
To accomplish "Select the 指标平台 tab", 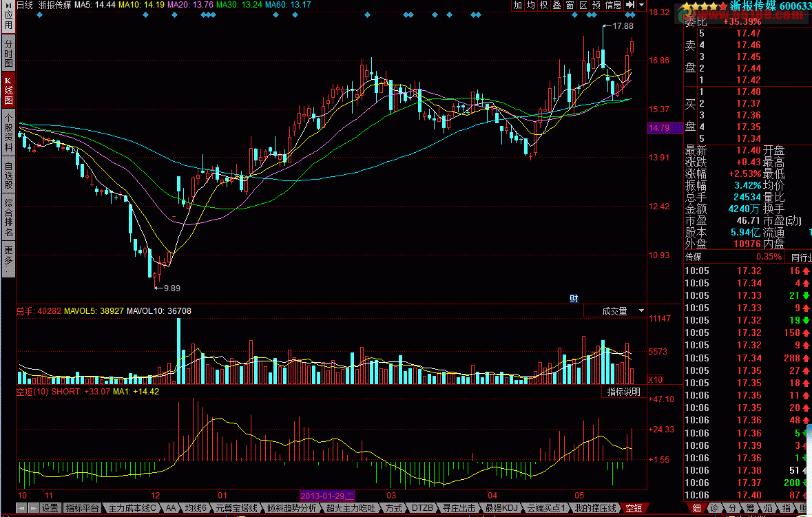I will point(82,508).
